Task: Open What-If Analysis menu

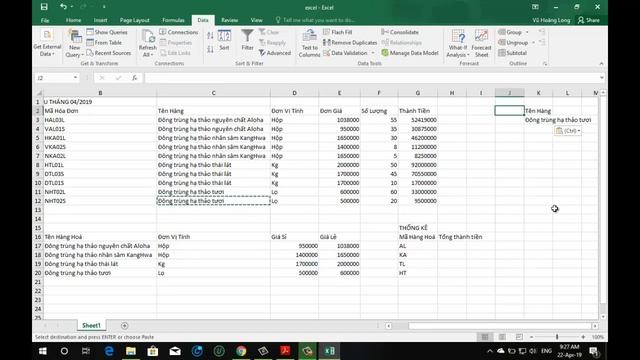Action: coord(458,43)
